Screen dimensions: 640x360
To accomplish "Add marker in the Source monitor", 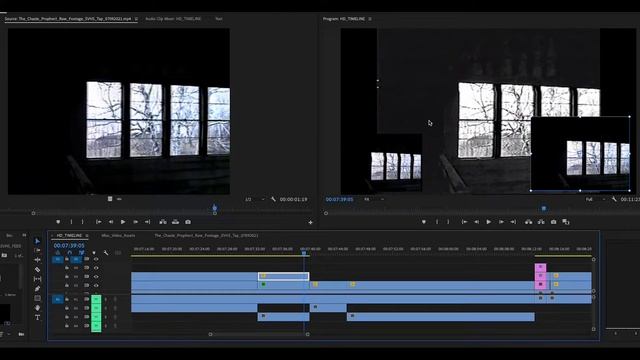I will pos(58,222).
